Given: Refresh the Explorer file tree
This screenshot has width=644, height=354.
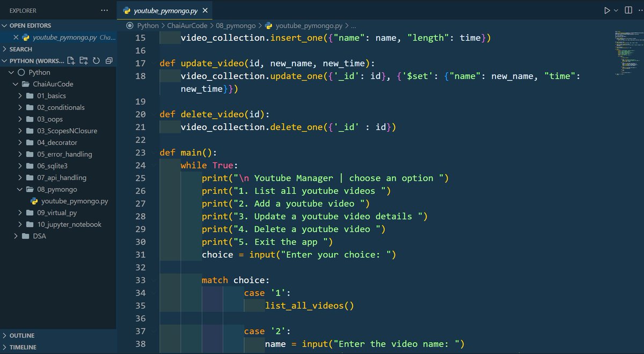Looking at the screenshot, I should point(96,61).
